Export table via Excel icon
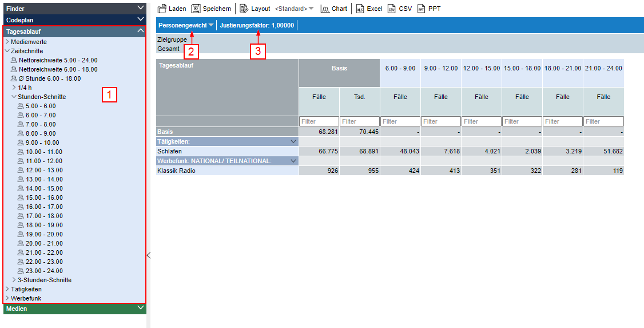Image resolution: width=644 pixels, height=328 pixels. [360, 9]
